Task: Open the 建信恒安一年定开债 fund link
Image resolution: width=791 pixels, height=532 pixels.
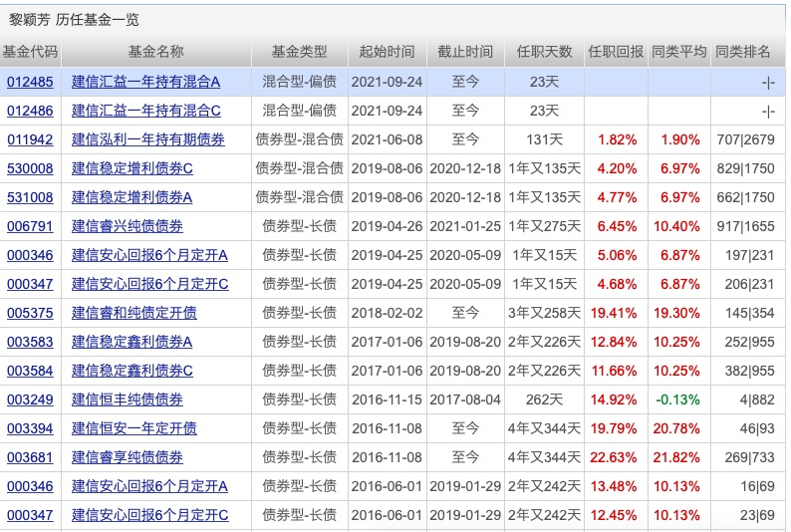Action: click(134, 428)
